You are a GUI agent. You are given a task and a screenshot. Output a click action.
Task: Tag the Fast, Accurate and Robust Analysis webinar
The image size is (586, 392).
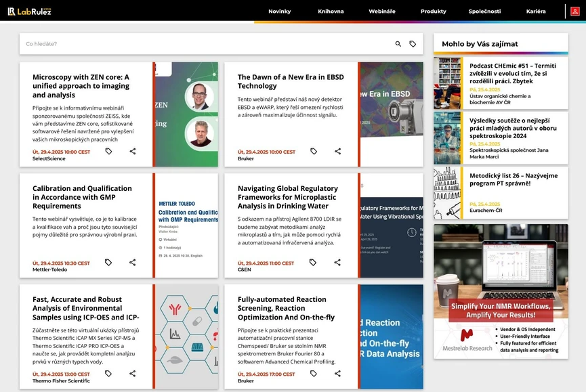tap(108, 373)
